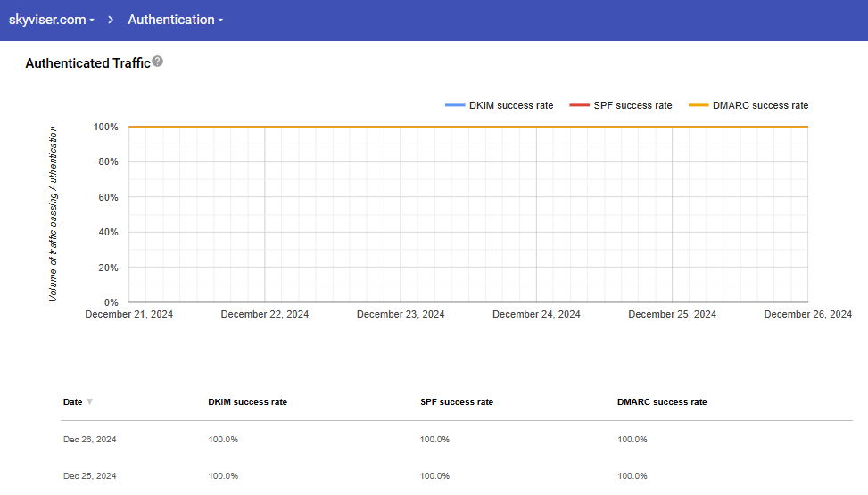Open the skyviser.com domain dropdown
Image resolution: width=868 pixels, height=495 pixels.
click(x=52, y=20)
